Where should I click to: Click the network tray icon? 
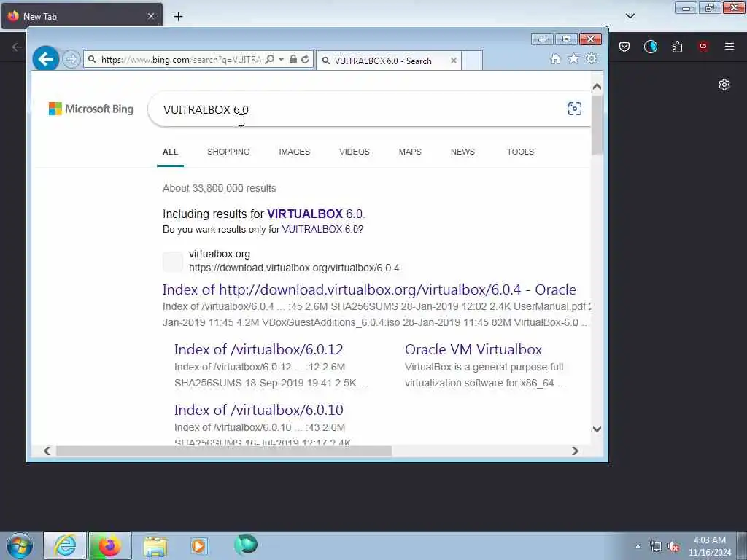(x=656, y=547)
